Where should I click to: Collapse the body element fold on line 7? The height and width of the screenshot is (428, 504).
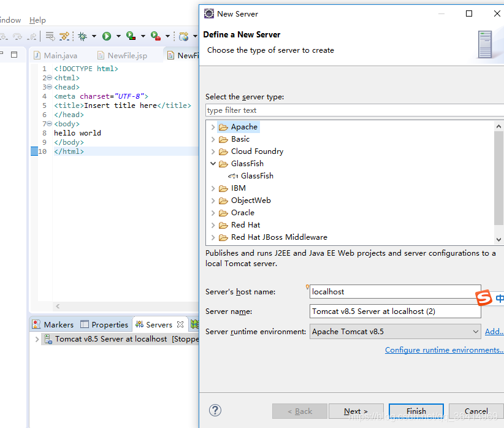[50, 123]
